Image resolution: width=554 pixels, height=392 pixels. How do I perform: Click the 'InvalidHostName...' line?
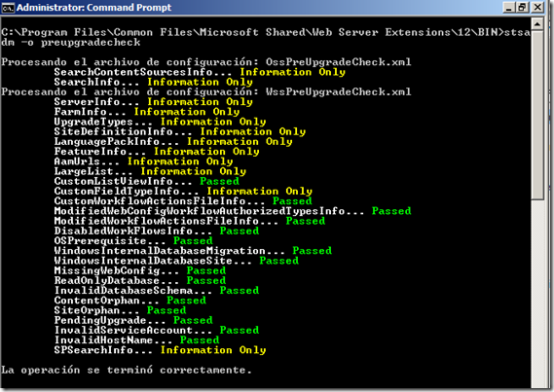[x=136, y=339]
